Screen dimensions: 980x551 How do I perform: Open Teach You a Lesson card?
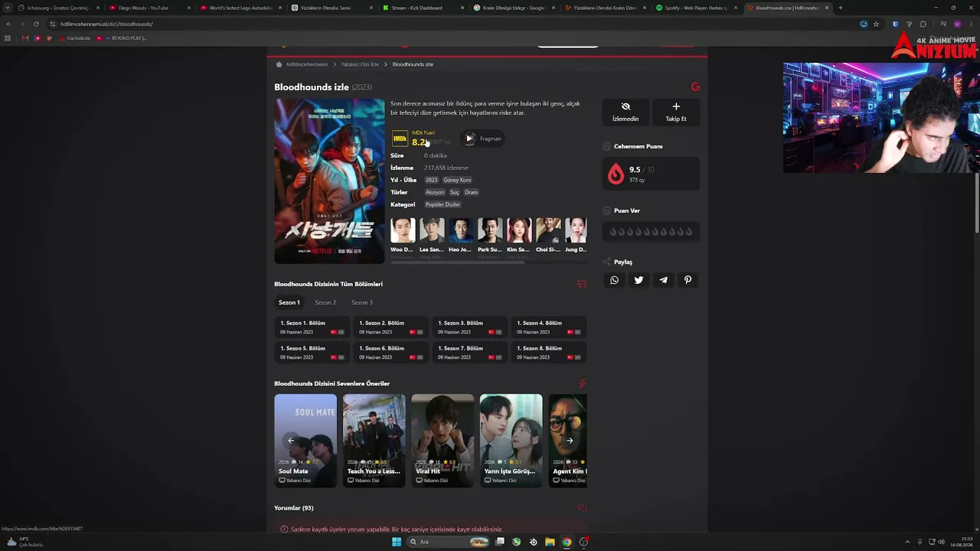coord(374,441)
